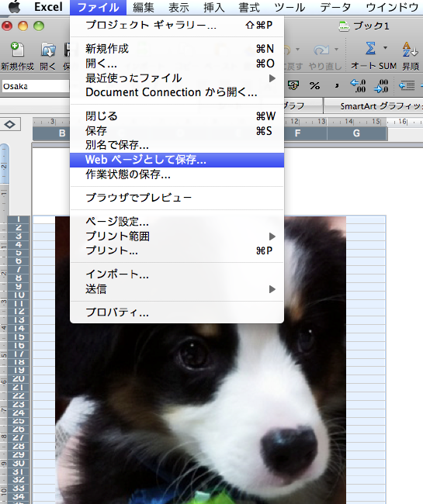The image size is (423, 504).
Task: Choose 別名で保存... menu item
Action: tap(177, 145)
